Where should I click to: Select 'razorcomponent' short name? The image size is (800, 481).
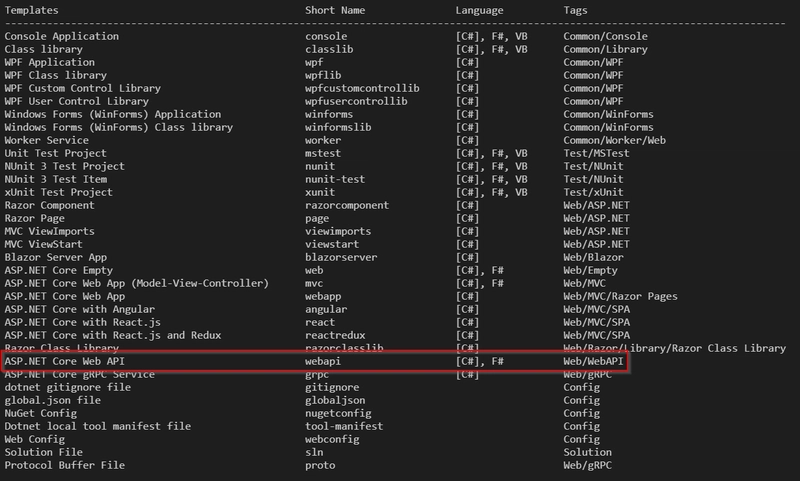(x=347, y=206)
